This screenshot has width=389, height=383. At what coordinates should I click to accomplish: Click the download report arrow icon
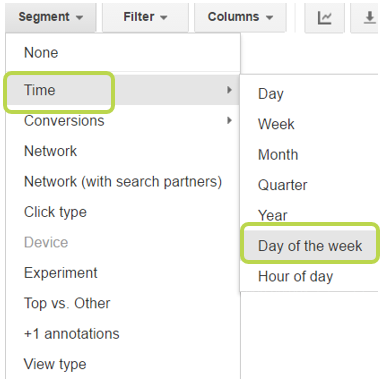tap(369, 18)
